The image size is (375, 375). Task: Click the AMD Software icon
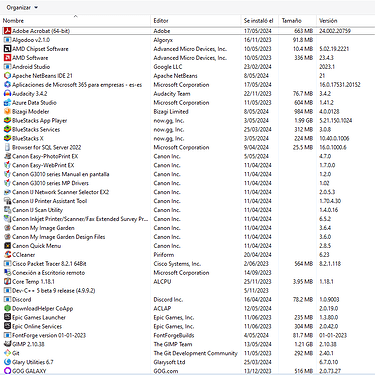click(x=7, y=58)
